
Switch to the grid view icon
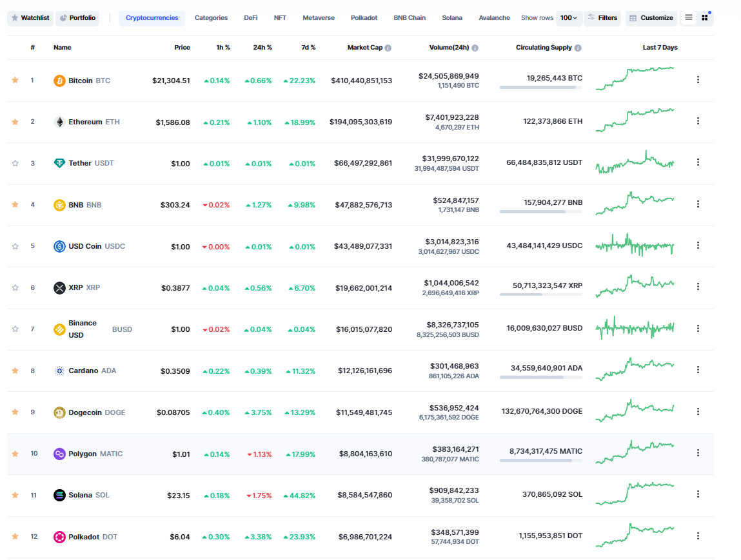tap(705, 17)
